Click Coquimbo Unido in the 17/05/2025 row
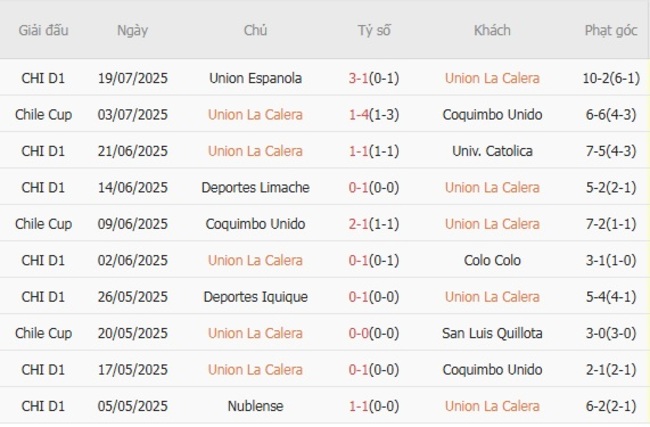Screen dimensions: 650x427 [492, 370]
